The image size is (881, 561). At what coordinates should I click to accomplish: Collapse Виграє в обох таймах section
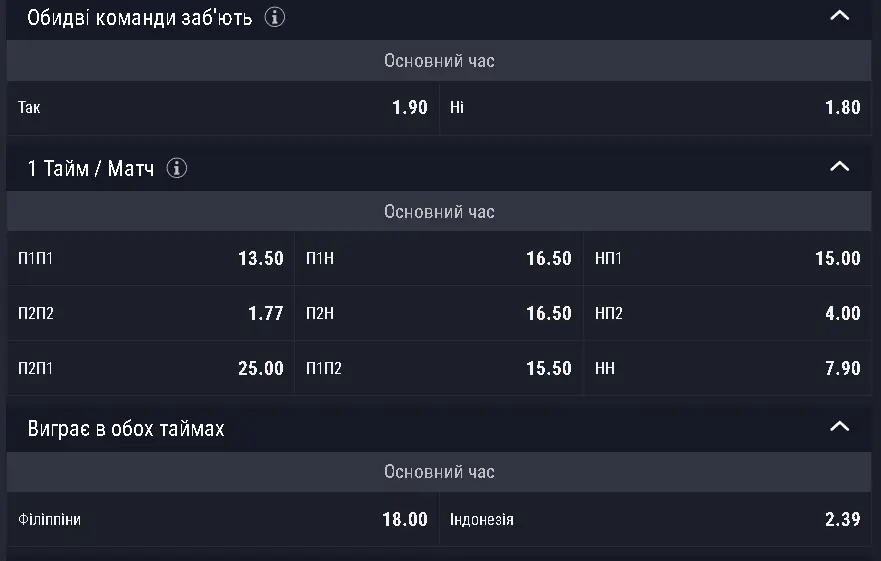[x=839, y=427]
